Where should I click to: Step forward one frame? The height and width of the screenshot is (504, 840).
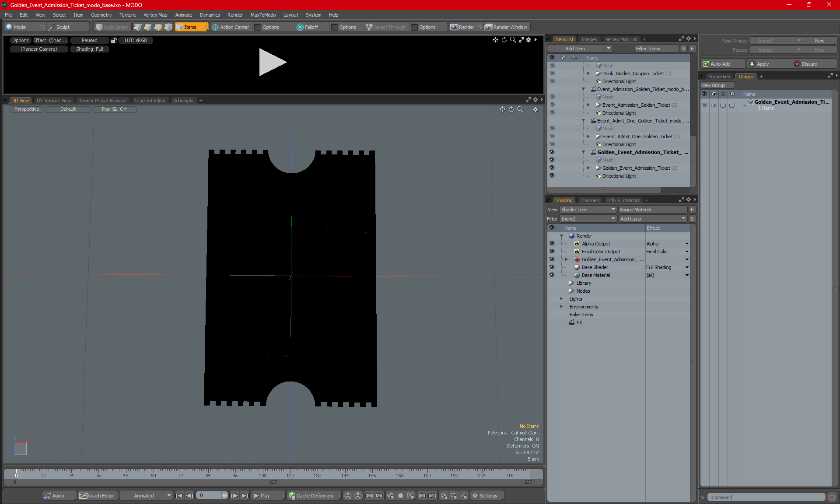[x=234, y=496]
